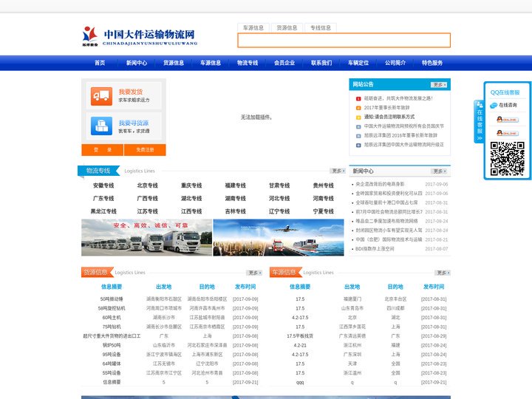The height and width of the screenshot is (399, 532).
Task: Open the 贵州专线 link
Action: pos(324,185)
